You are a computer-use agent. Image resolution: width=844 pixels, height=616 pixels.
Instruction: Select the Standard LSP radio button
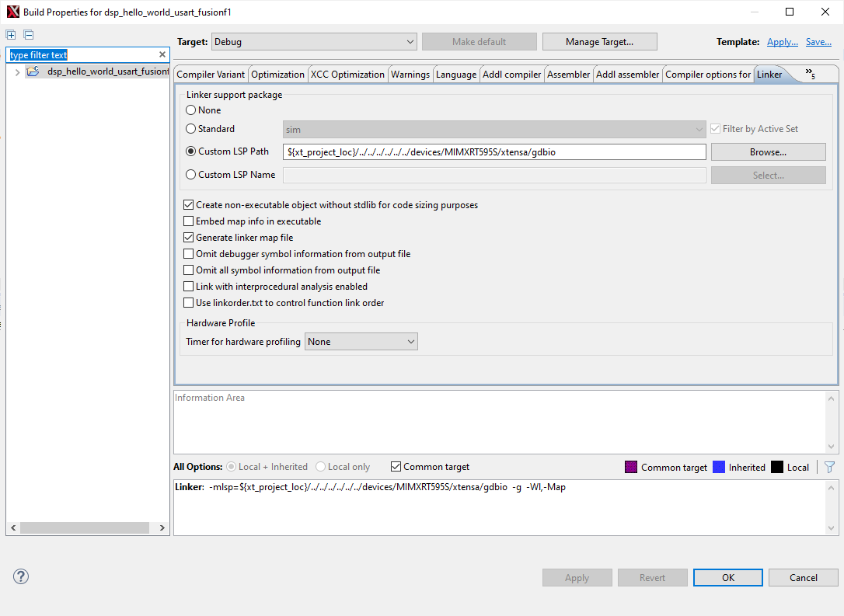click(x=191, y=129)
